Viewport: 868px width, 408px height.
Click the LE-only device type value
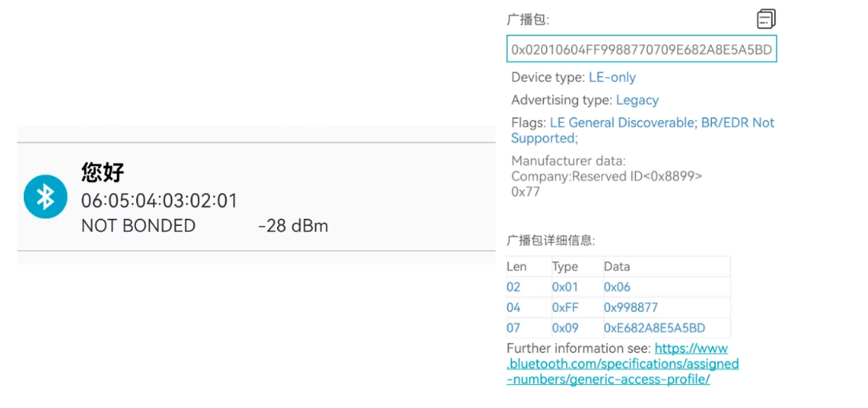point(612,78)
